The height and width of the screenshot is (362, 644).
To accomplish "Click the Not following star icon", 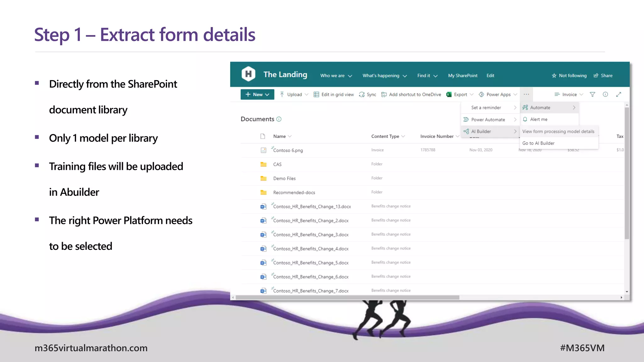I will 554,76.
